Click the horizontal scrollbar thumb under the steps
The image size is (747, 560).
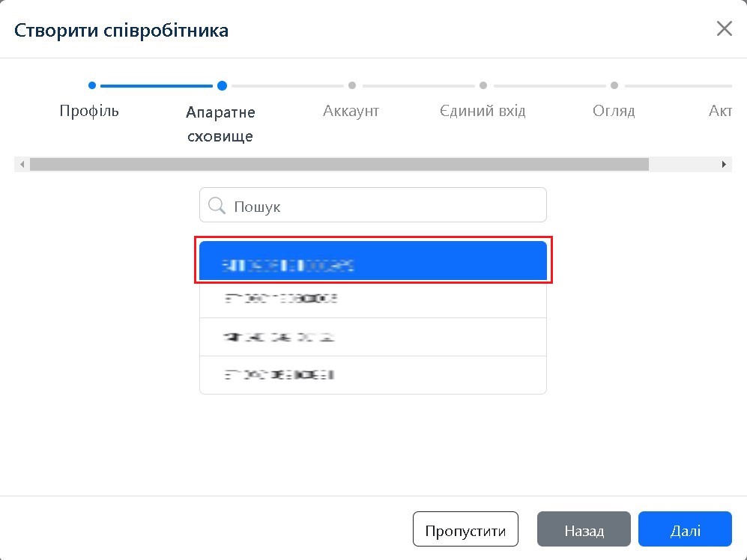339,165
